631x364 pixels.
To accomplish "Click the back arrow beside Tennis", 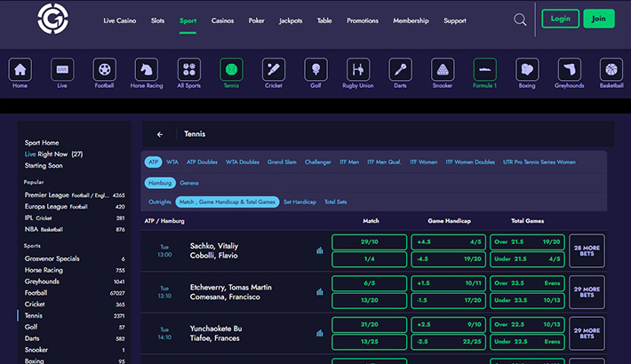I will point(160,134).
